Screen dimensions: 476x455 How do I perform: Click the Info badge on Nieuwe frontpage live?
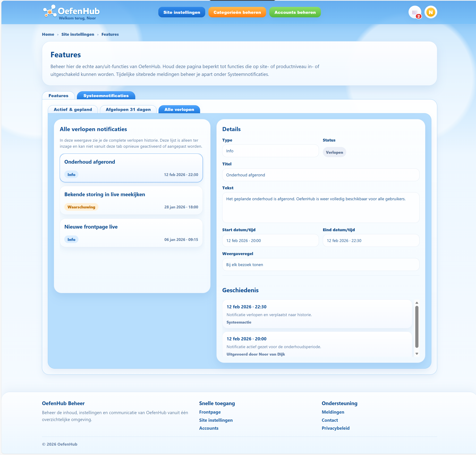click(71, 239)
